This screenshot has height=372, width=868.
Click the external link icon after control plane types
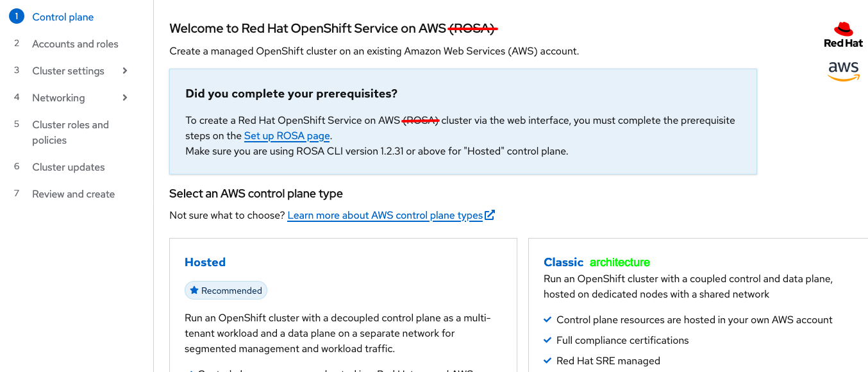pyautogui.click(x=490, y=215)
